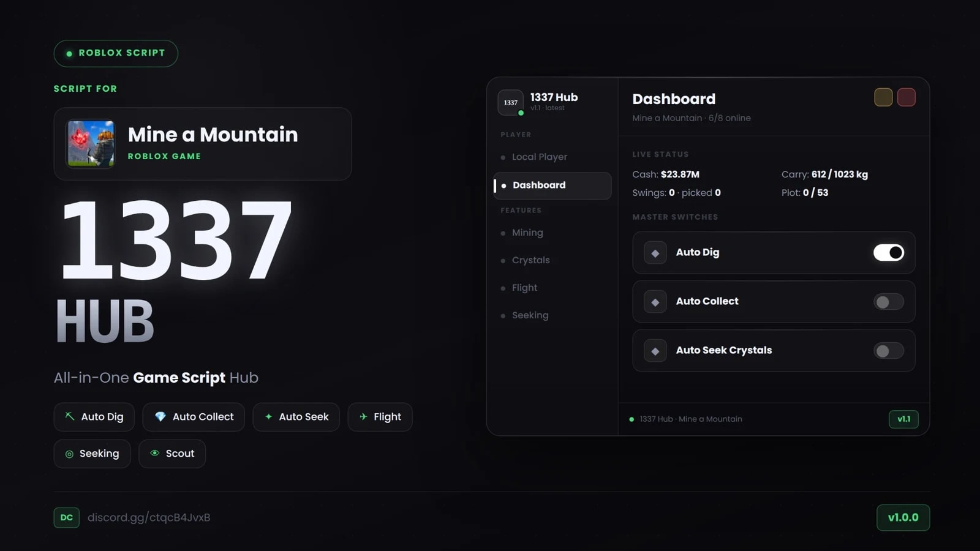Click the green dot in Roblox Script badge

pos(69,53)
